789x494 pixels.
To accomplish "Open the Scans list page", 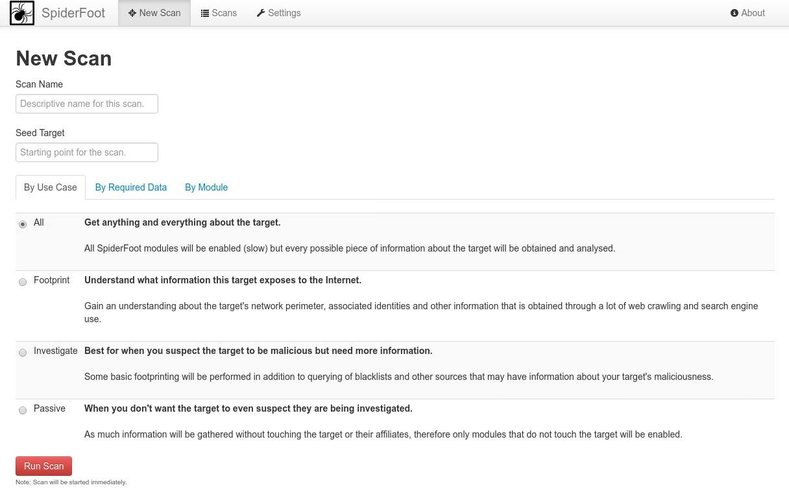I will point(218,13).
